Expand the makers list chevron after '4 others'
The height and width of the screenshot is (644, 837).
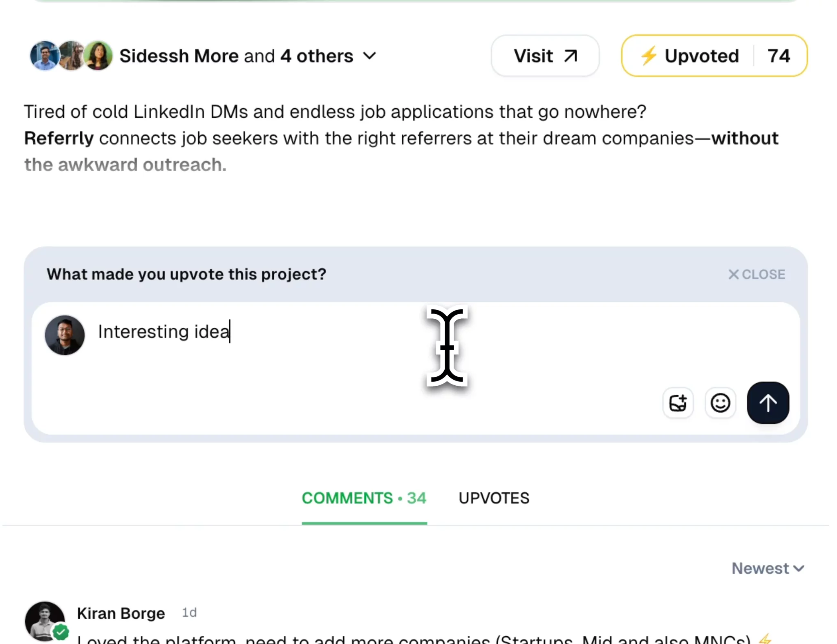pyautogui.click(x=369, y=56)
